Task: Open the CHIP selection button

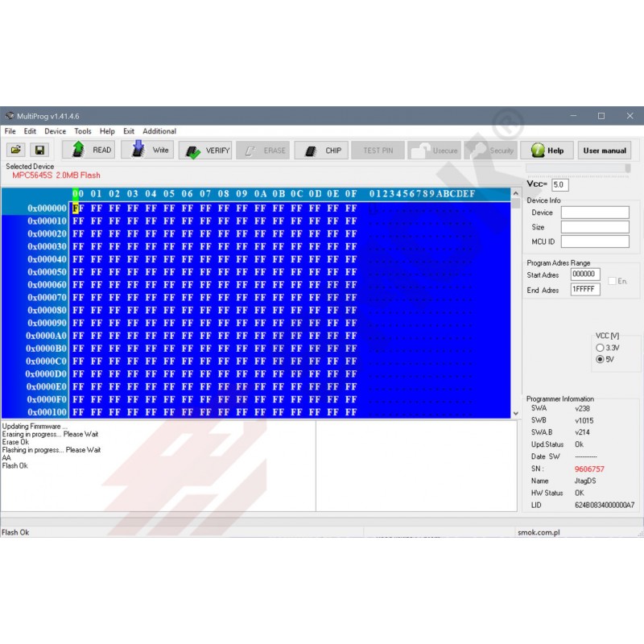Action: 322,151
